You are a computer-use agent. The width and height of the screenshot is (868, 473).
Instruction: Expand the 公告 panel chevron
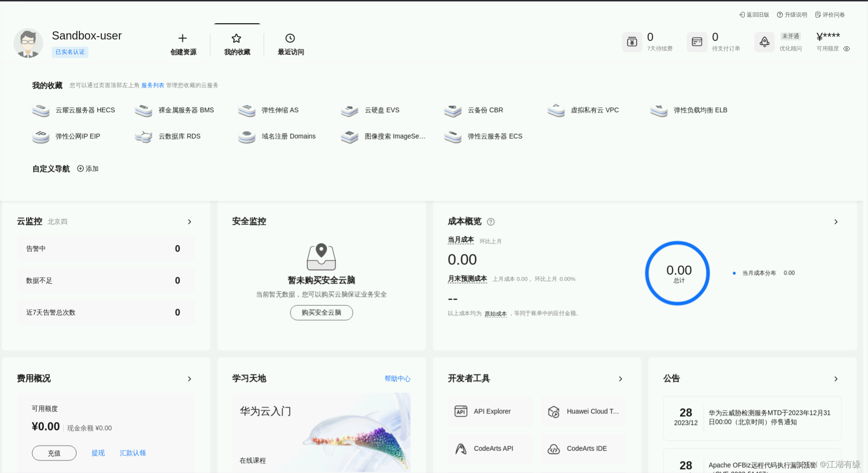point(836,379)
